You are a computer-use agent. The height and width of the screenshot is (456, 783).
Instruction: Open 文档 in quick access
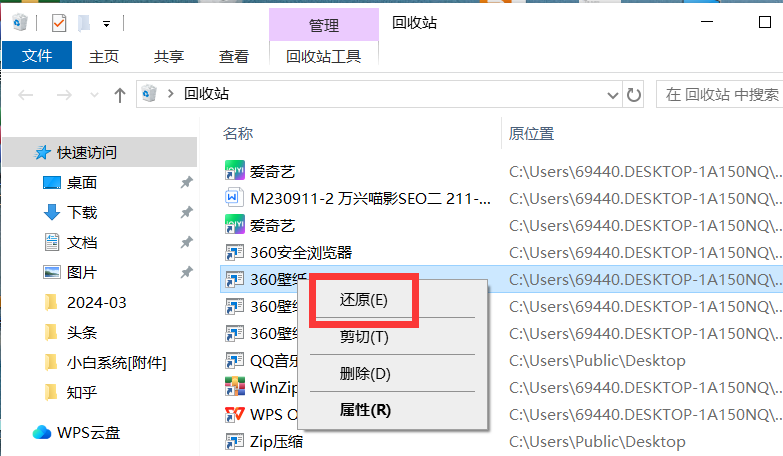[82, 242]
